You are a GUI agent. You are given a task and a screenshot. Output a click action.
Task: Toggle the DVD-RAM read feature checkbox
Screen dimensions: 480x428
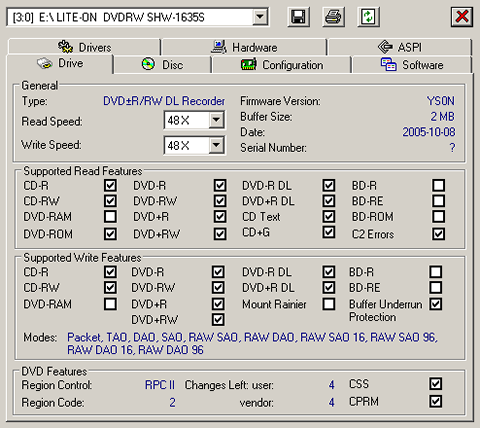click(110, 217)
